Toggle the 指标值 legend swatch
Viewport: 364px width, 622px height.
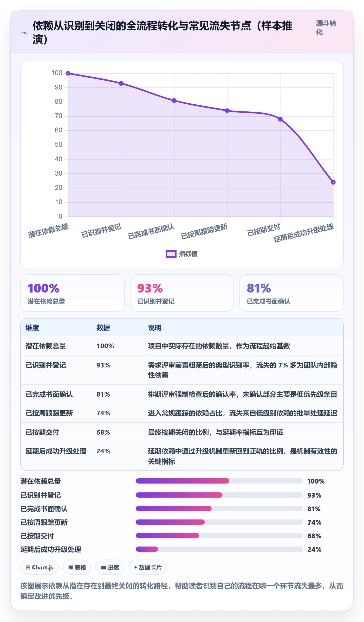coord(171,254)
